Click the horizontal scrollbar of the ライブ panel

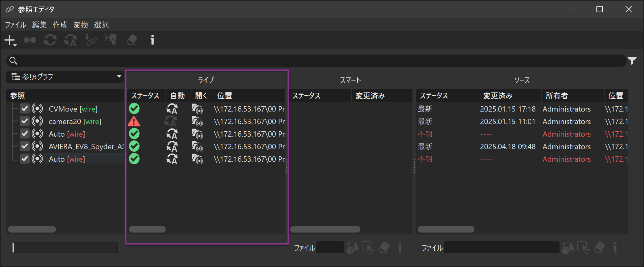click(147, 229)
